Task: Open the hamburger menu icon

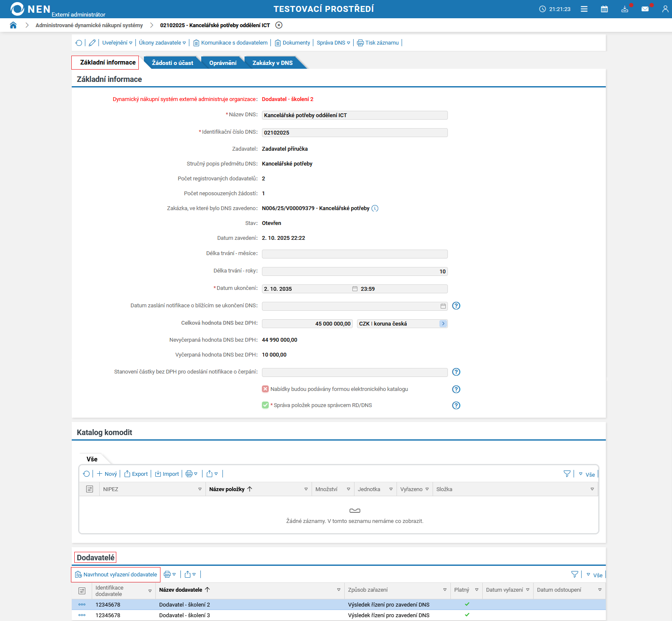Action: tap(584, 9)
